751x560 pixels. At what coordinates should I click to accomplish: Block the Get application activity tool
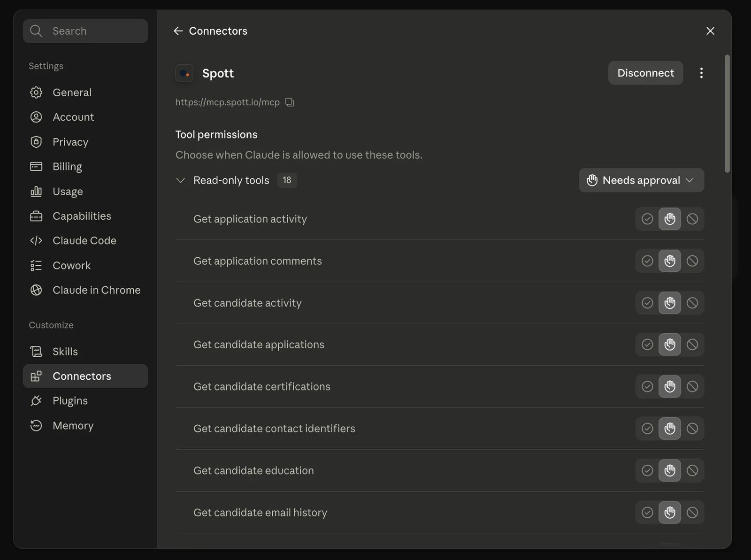tap(692, 219)
